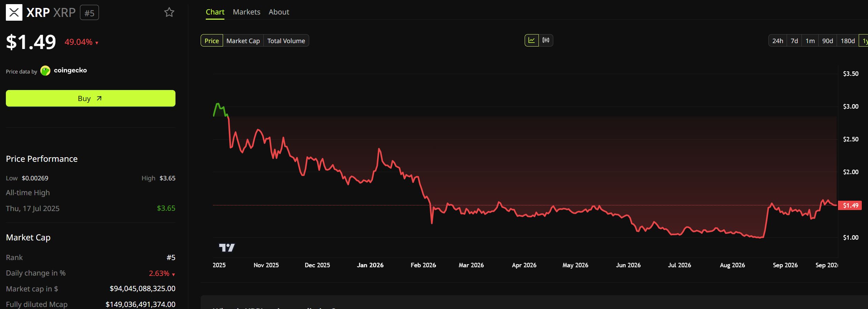Screen dimensions: 868x309
Task: Click the green Buy button
Action: pos(91,98)
